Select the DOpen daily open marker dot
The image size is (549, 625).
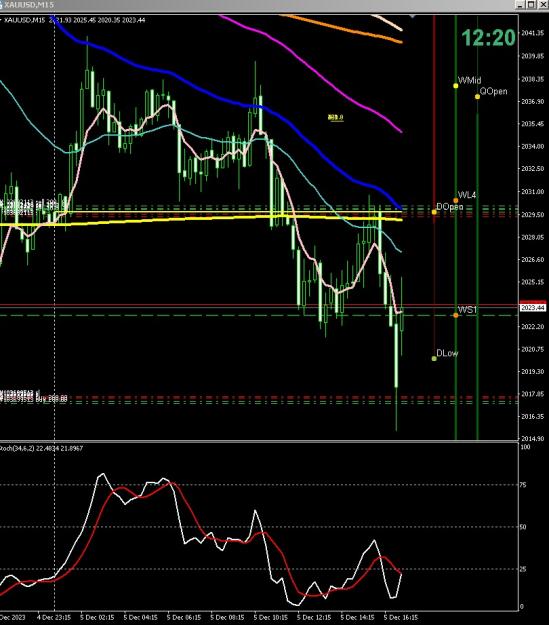click(x=434, y=212)
